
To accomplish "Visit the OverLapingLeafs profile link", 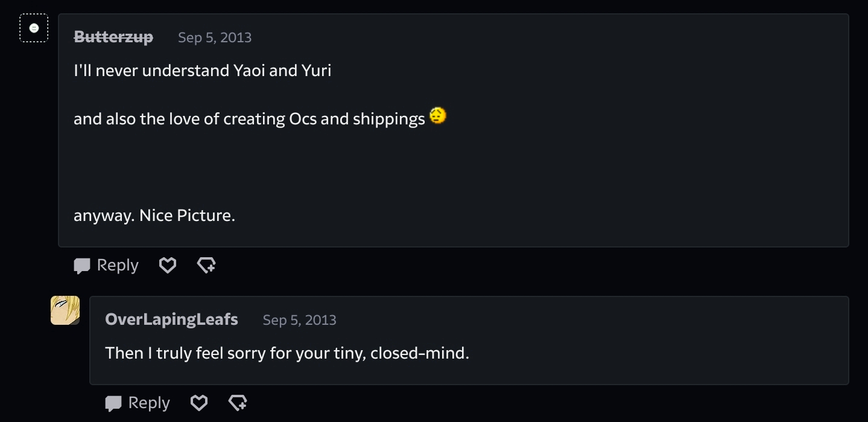I will [171, 319].
